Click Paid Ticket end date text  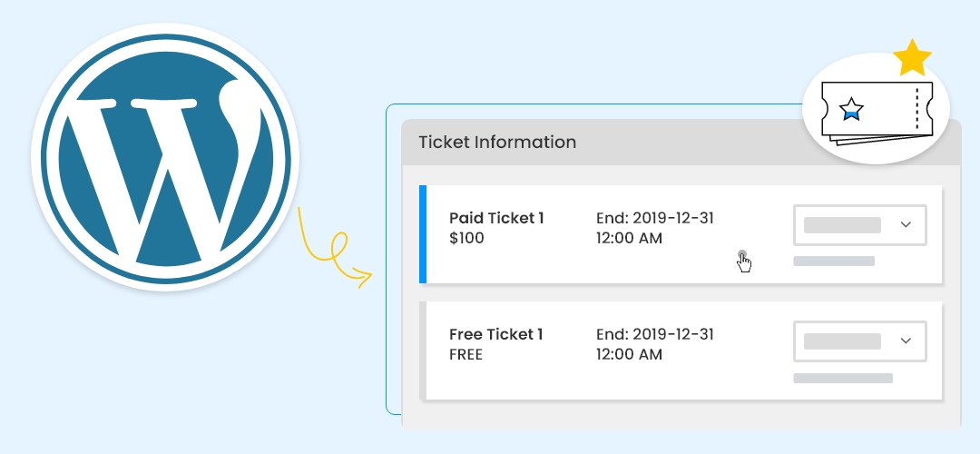click(655, 228)
